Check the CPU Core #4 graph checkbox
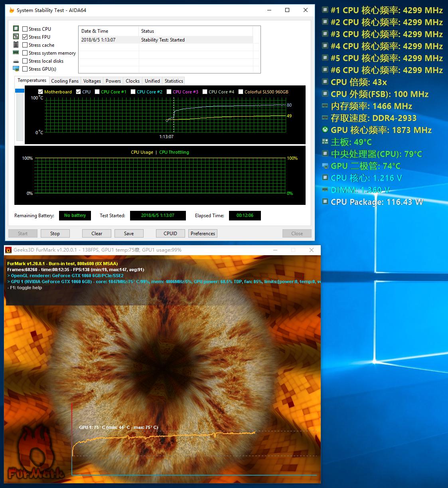 pos(205,91)
